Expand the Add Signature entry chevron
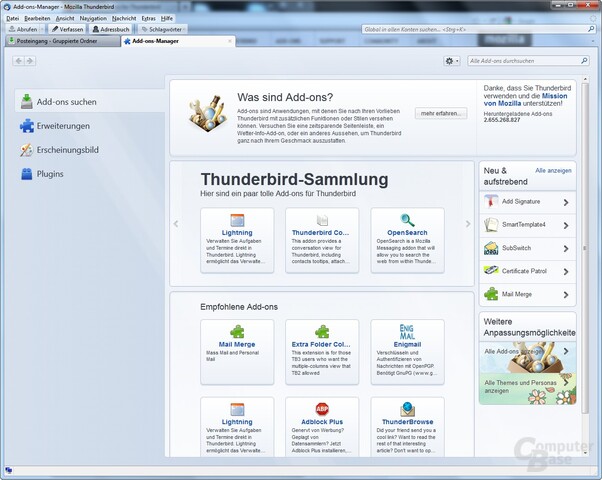This screenshot has height=480, width=602. click(566, 202)
